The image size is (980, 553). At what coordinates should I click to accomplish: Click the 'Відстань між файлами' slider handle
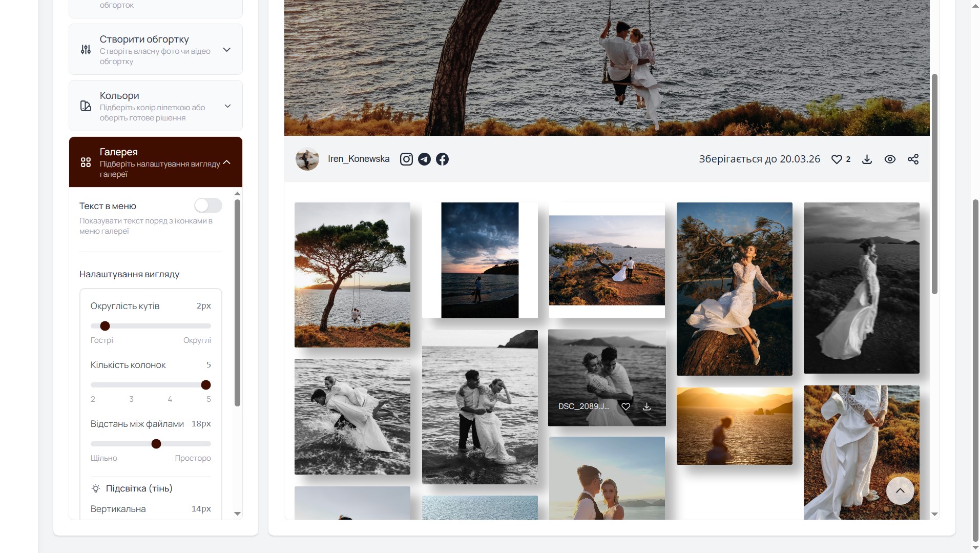156,444
